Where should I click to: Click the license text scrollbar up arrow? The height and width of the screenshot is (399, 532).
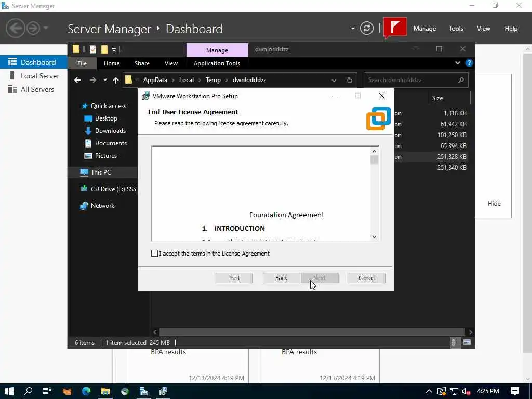(x=374, y=151)
